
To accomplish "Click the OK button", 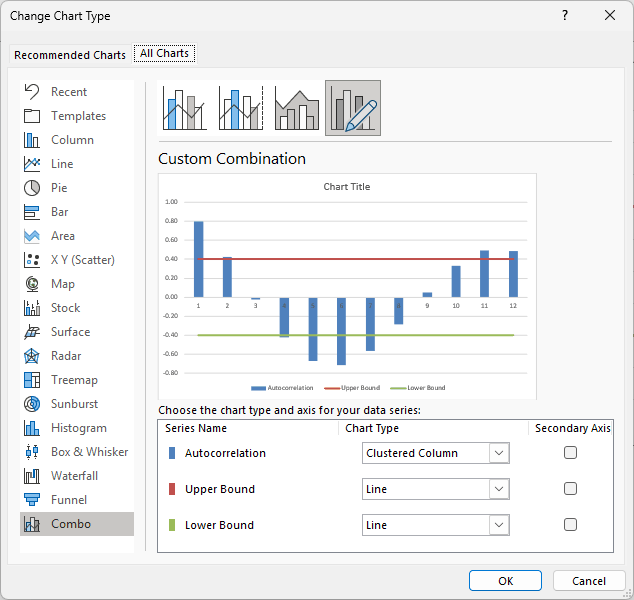I will (505, 581).
